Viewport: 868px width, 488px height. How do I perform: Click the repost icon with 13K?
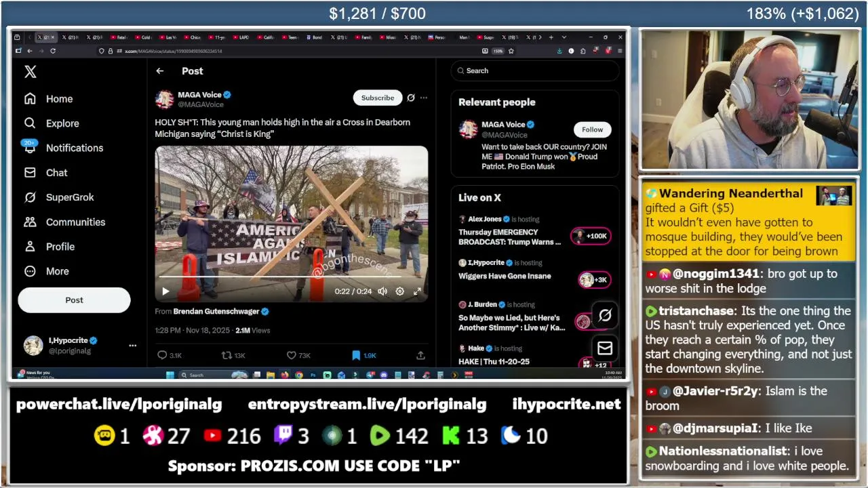click(227, 355)
